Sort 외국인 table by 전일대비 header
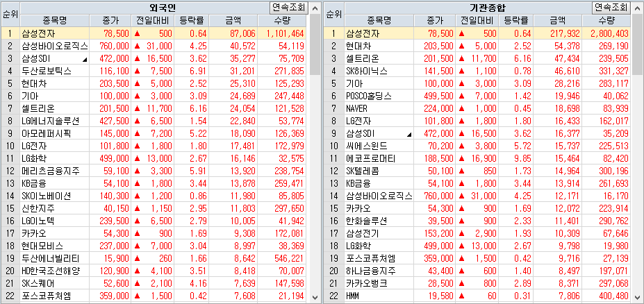 153,21
